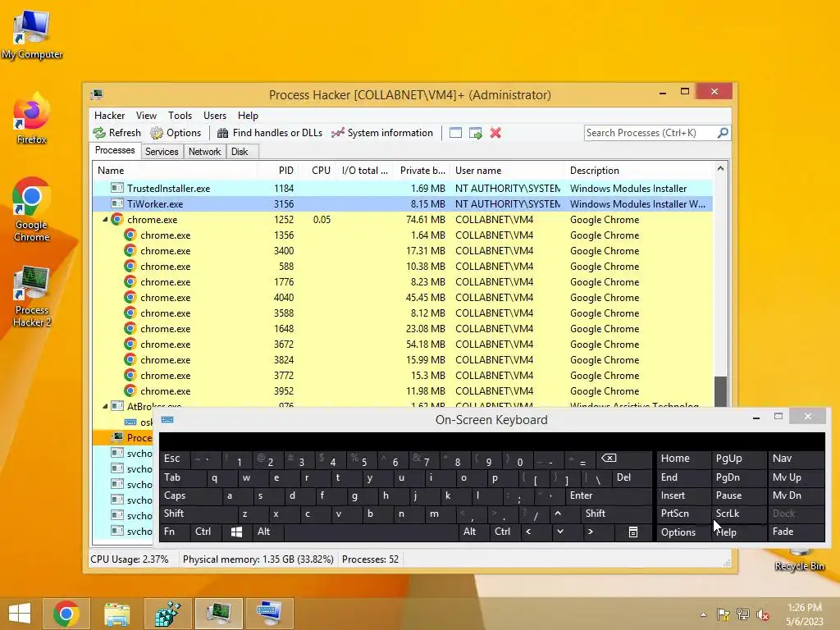
Task: Select TrustedInstaller.exe process row
Action: pyautogui.click(x=402, y=189)
